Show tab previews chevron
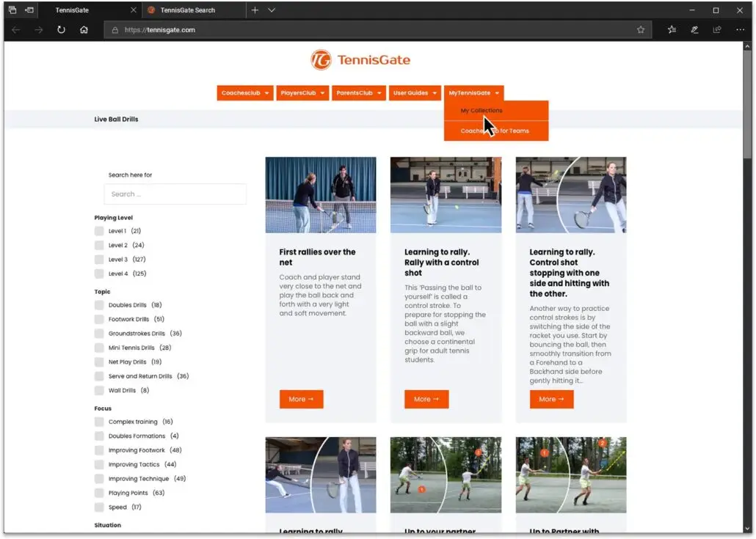 click(272, 10)
